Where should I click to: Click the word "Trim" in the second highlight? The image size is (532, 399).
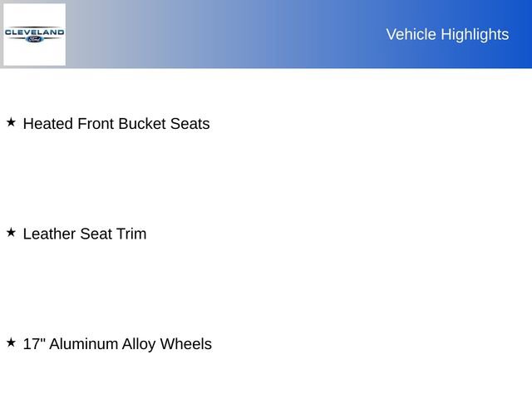pyautogui.click(x=131, y=234)
